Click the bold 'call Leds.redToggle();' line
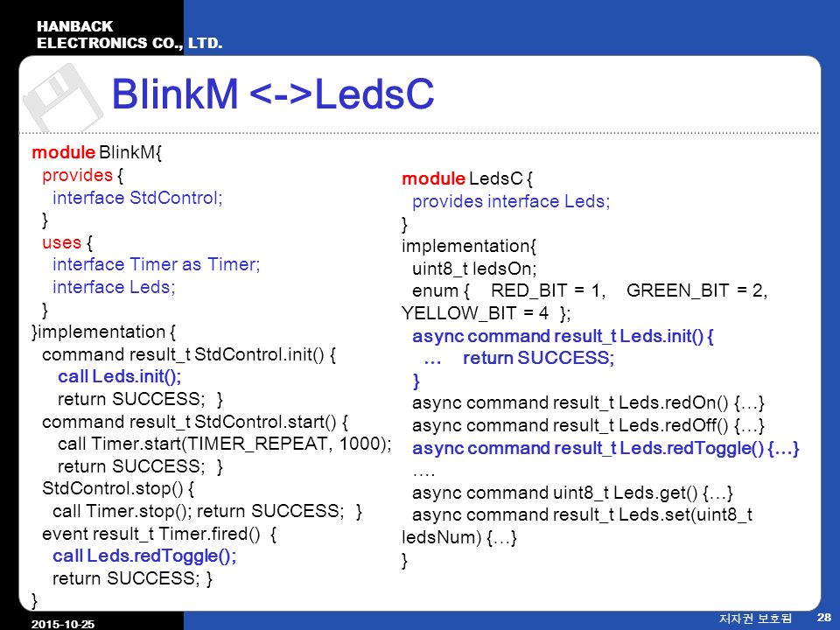The width and height of the screenshot is (840, 630). [144, 556]
